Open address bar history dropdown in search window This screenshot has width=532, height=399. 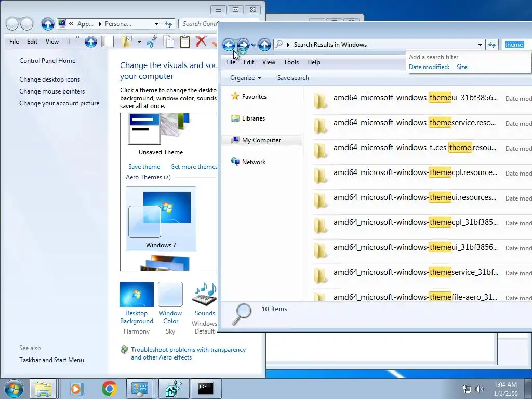[x=480, y=45]
